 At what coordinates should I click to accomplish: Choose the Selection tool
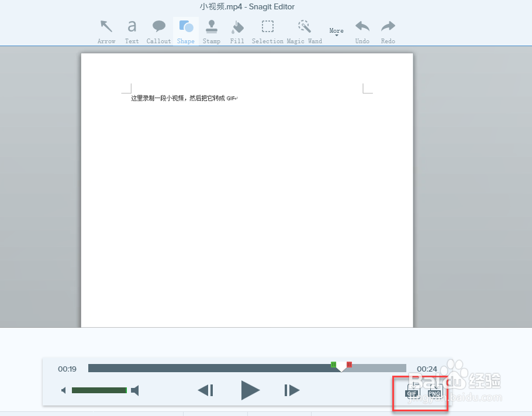coord(267,32)
